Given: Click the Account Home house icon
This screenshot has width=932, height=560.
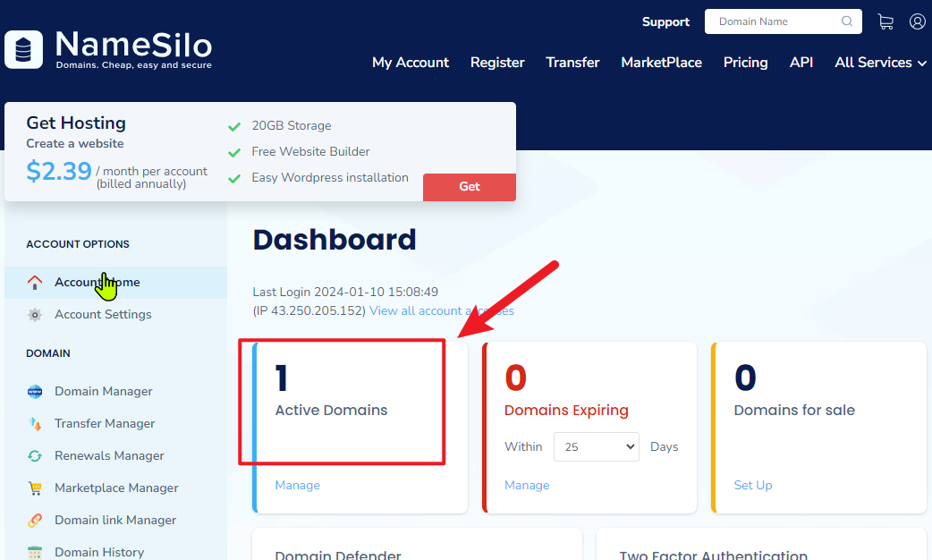Looking at the screenshot, I should (35, 283).
